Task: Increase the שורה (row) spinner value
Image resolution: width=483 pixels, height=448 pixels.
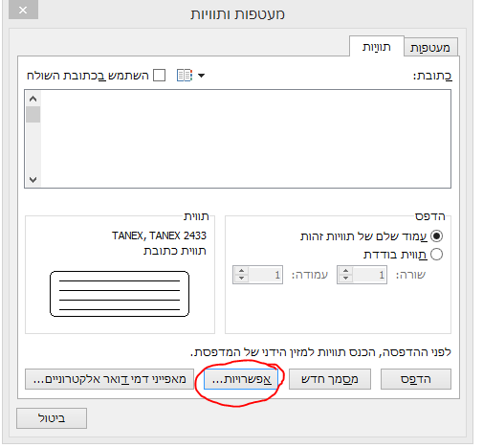Action: coord(345,271)
